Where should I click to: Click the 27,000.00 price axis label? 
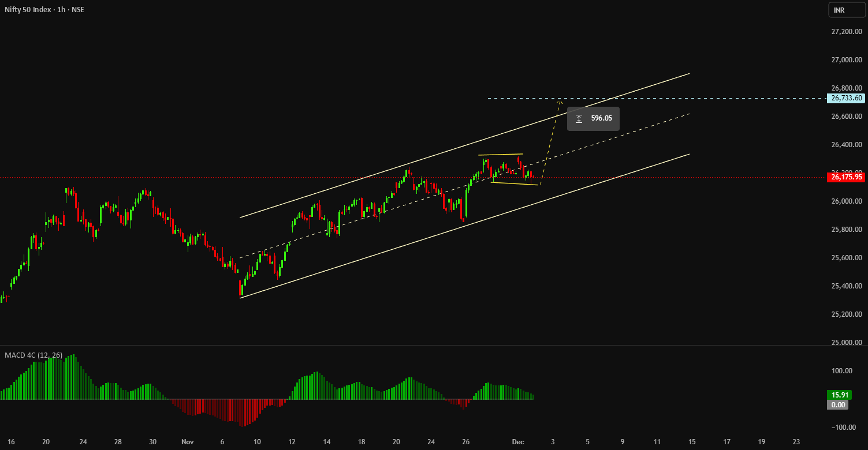point(846,60)
